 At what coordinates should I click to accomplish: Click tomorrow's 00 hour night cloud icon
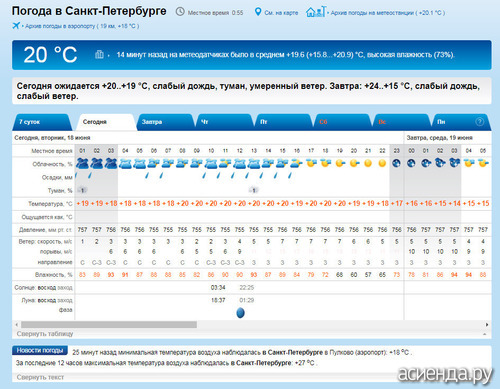coord(411,163)
